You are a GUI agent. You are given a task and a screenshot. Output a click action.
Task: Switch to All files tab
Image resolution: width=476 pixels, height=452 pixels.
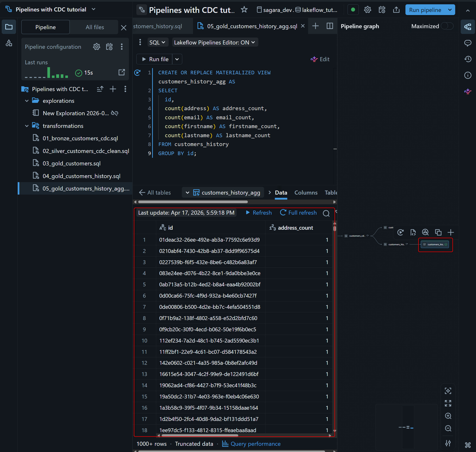tap(95, 27)
